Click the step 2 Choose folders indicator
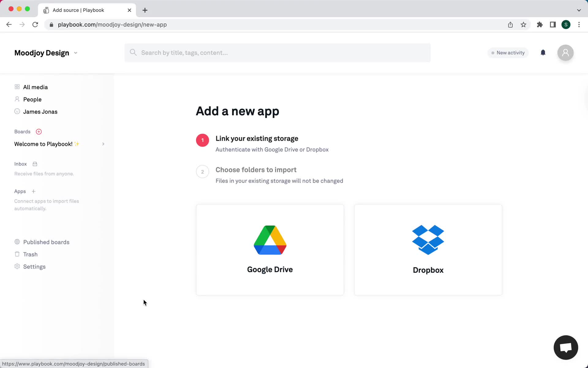 (202, 171)
